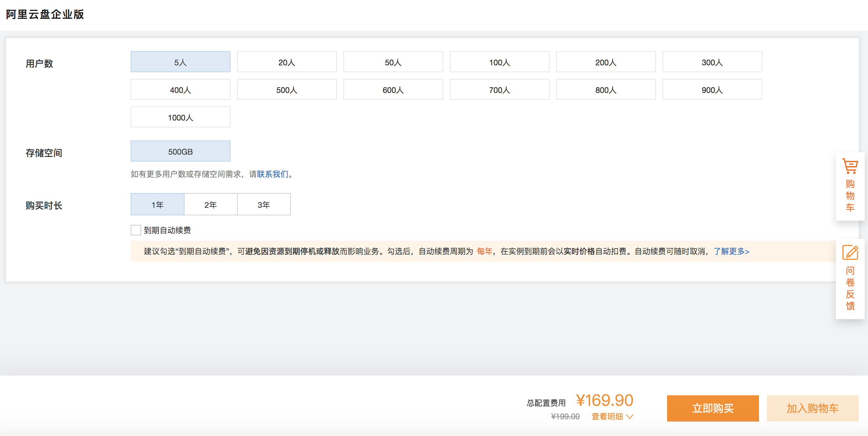Click the orange 每年 renewal period text
Viewport: 868px width, 436px height.
click(484, 251)
